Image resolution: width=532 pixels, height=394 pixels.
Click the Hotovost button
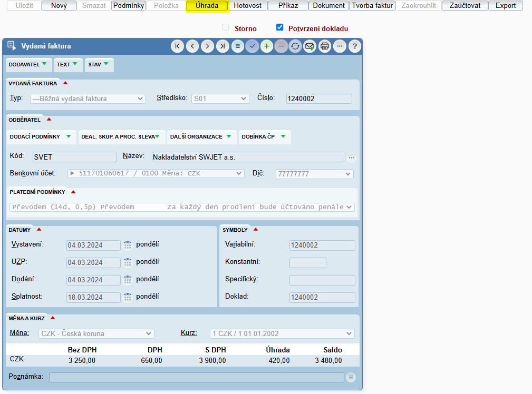pyautogui.click(x=248, y=5)
